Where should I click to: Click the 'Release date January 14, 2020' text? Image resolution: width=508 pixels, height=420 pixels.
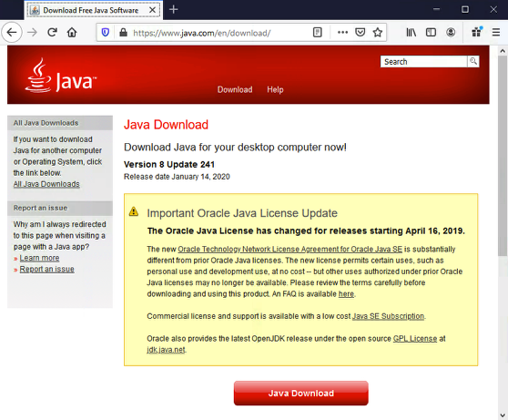point(177,177)
